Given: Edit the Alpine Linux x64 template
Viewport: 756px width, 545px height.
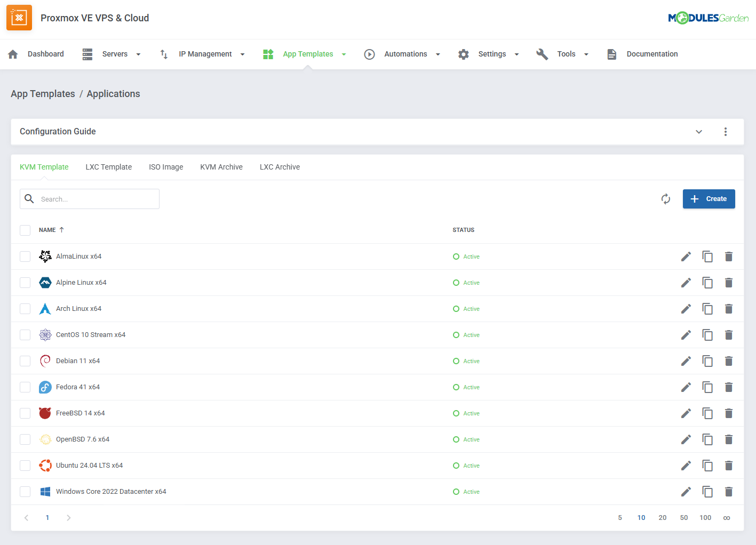Looking at the screenshot, I should tap(686, 283).
